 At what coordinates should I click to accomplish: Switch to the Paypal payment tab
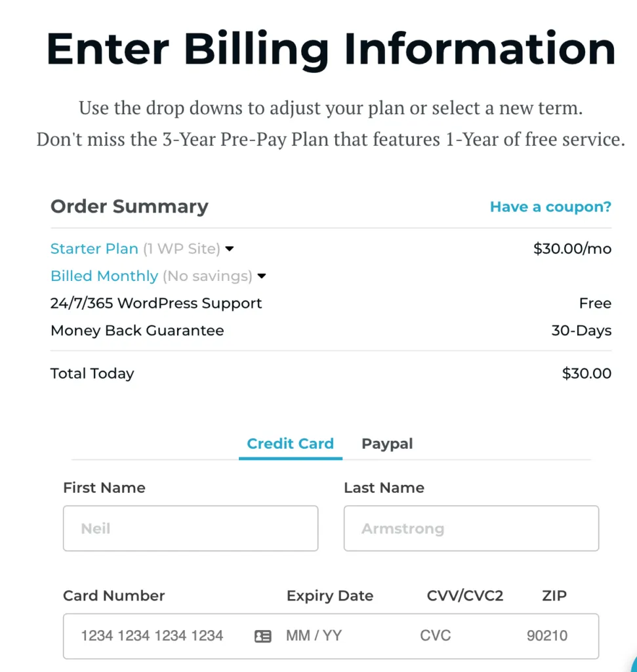tap(387, 444)
